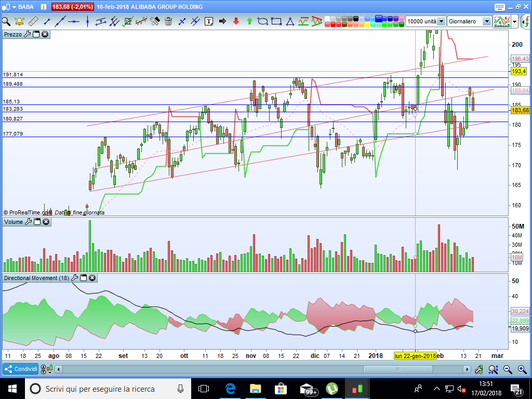This screenshot has width=532, height=399.
Task: Maximize the Directional Movement panel window icon
Action: 83,278
